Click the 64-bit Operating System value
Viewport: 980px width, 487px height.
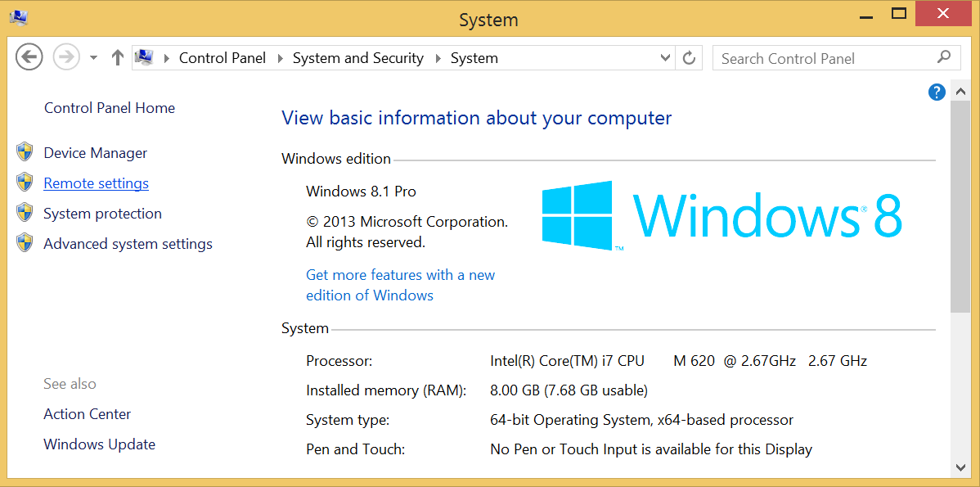642,420
